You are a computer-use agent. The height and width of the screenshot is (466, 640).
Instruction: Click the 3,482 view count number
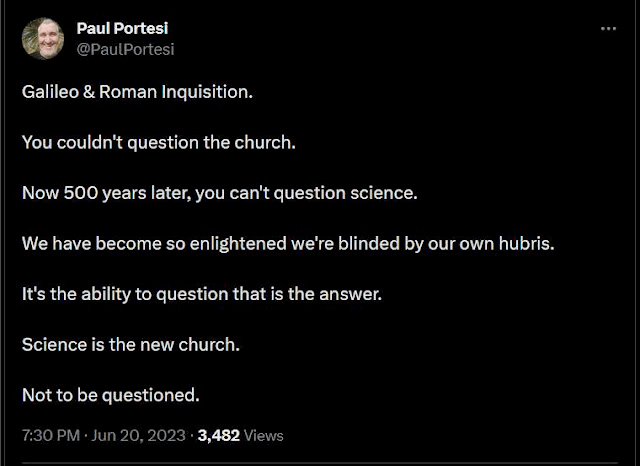pyautogui.click(x=219, y=435)
